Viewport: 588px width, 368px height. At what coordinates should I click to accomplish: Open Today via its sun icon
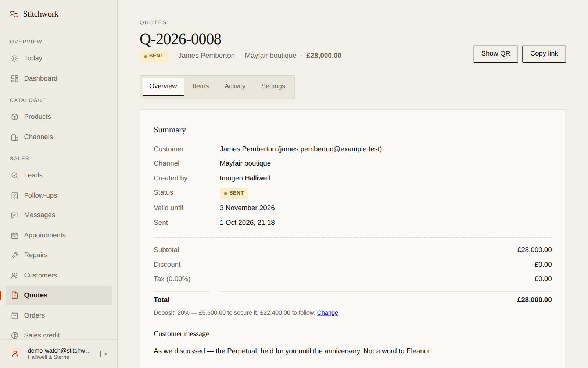tap(15, 59)
